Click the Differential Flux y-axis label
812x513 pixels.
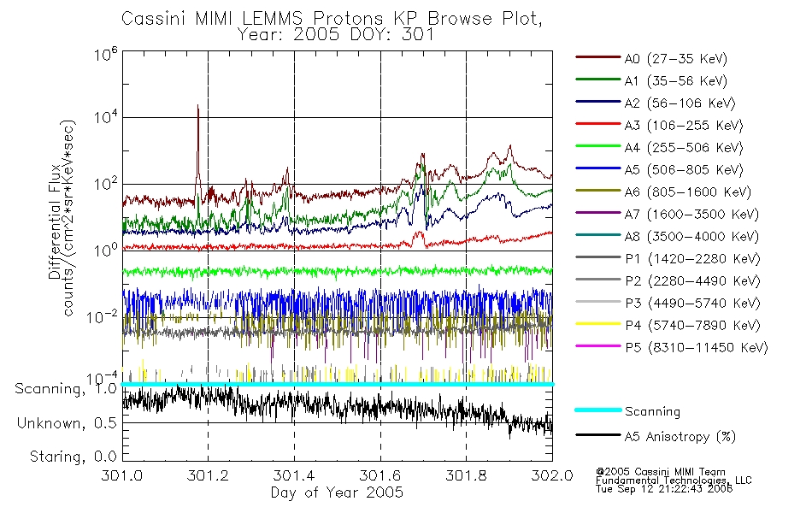[55, 221]
